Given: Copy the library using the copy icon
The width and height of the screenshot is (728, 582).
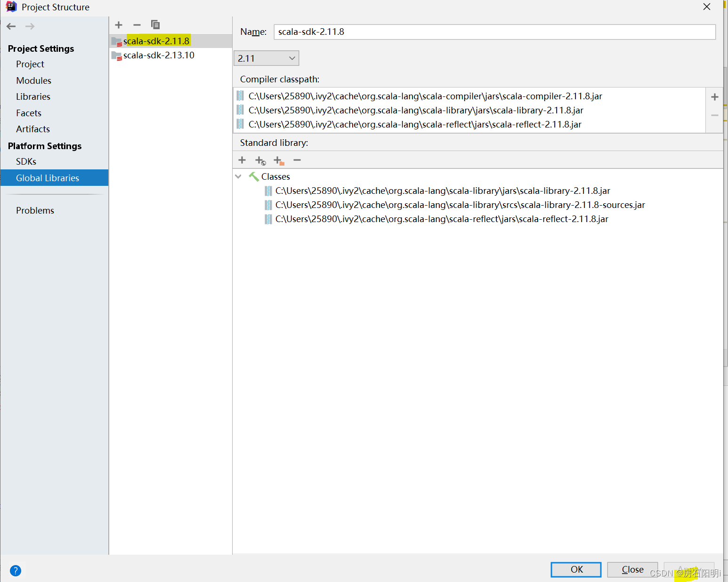Looking at the screenshot, I should [155, 24].
